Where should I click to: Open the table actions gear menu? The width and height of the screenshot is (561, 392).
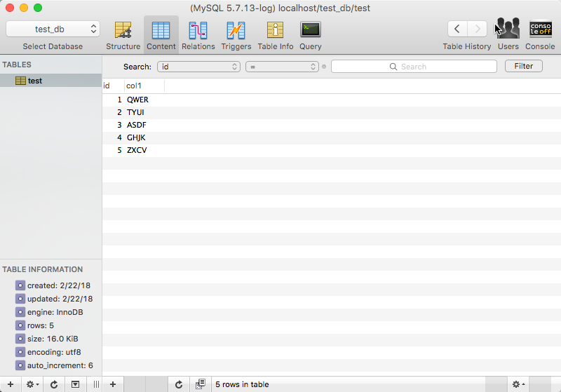32,384
